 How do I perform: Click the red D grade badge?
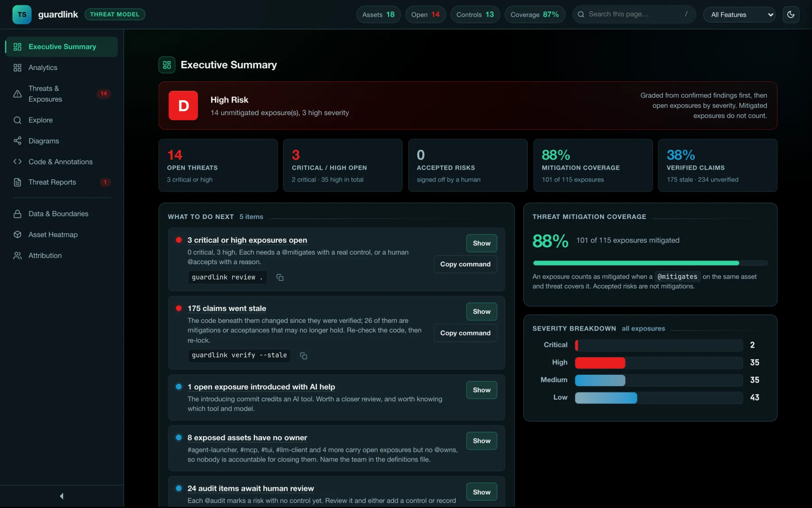pyautogui.click(x=183, y=106)
